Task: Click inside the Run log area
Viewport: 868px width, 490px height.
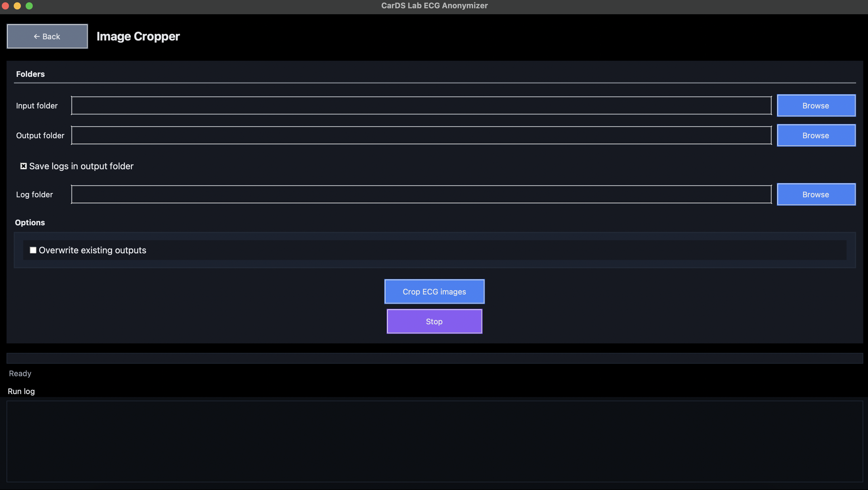Action: coord(434,441)
